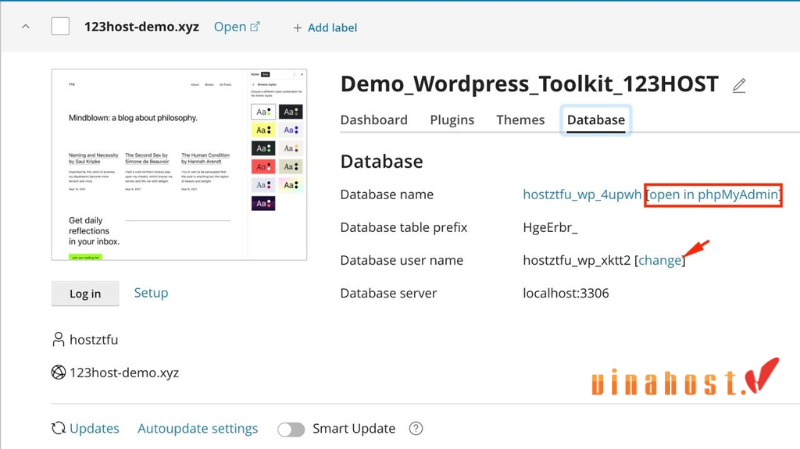Click the localhost:3306 server value
This screenshot has width=800, height=449.
coord(566,293)
